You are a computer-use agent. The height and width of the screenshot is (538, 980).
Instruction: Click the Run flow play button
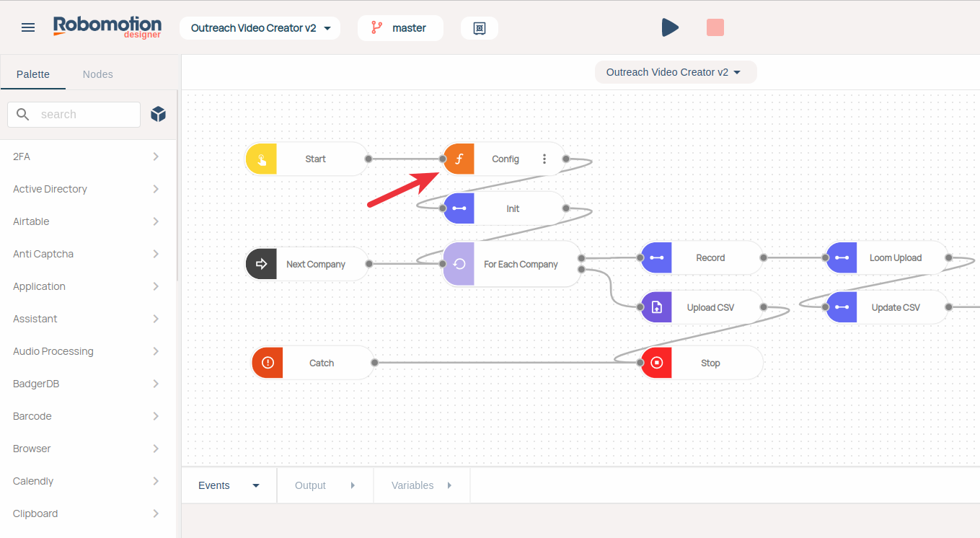[670, 28]
